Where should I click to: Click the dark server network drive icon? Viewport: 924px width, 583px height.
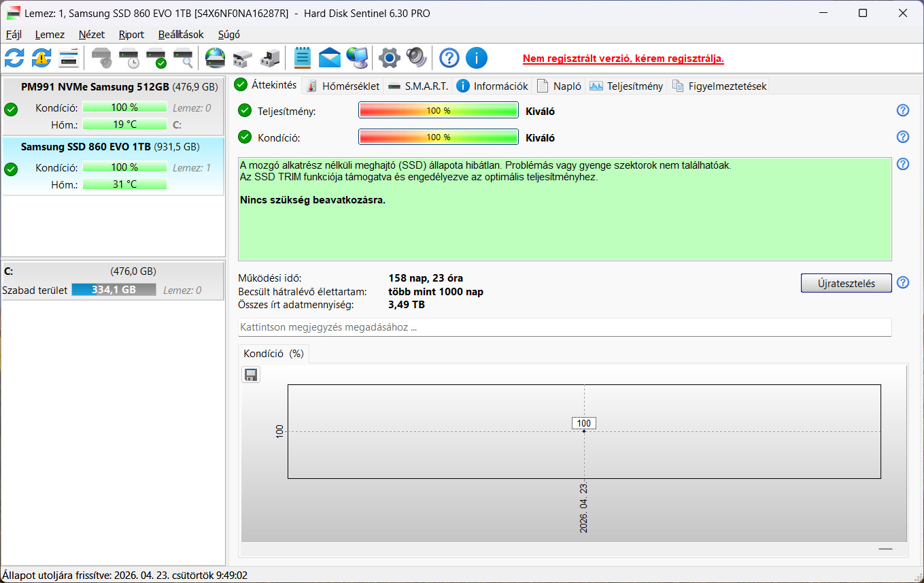[270, 59]
